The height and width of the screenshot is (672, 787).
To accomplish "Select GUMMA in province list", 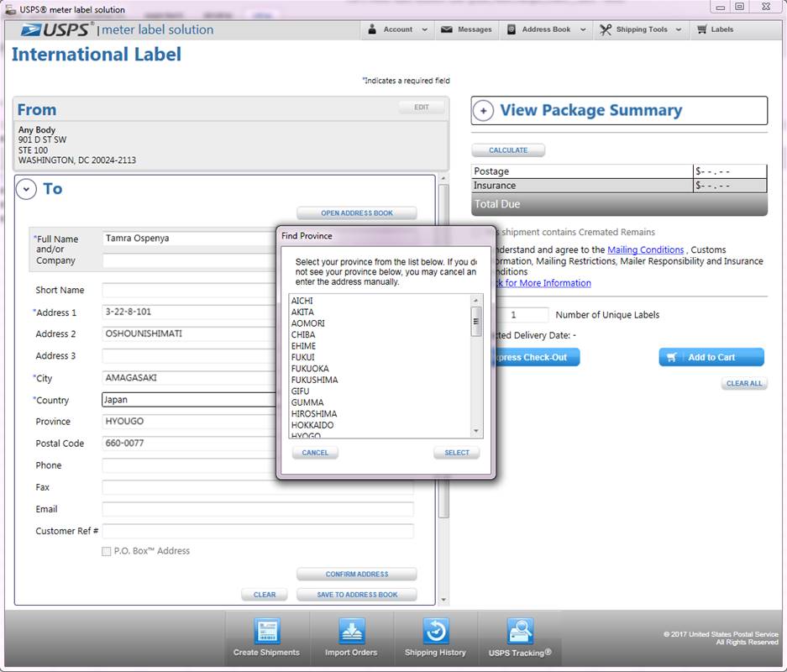I will 307,402.
